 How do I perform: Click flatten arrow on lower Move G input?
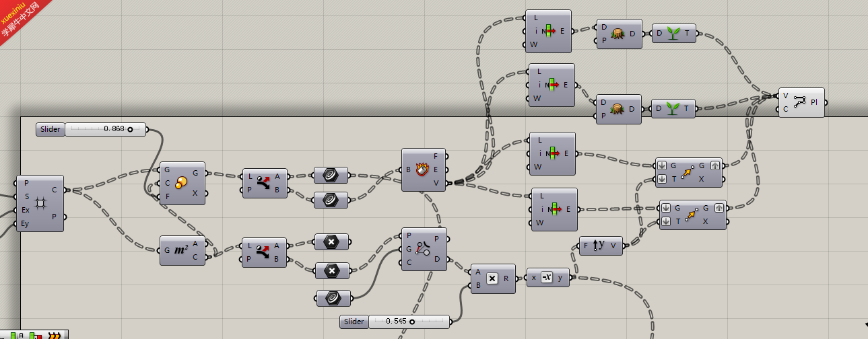click(x=666, y=208)
